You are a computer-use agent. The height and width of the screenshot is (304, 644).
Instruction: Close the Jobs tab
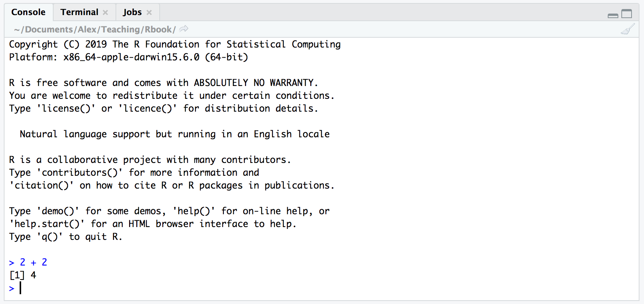(x=149, y=12)
